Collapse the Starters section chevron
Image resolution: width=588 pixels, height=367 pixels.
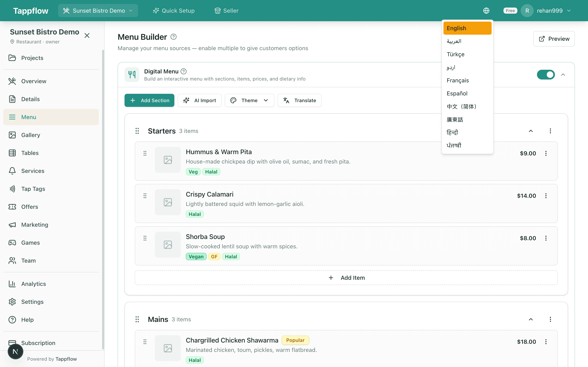pyautogui.click(x=531, y=131)
